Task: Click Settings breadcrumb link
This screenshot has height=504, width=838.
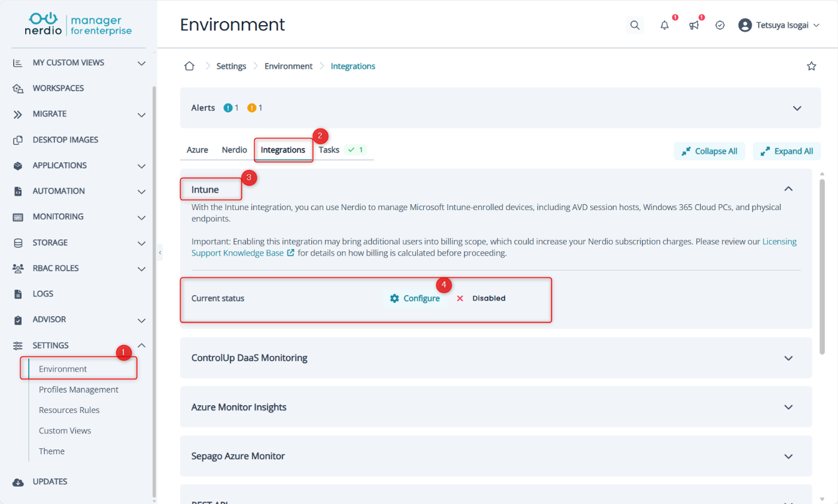Action: (231, 66)
